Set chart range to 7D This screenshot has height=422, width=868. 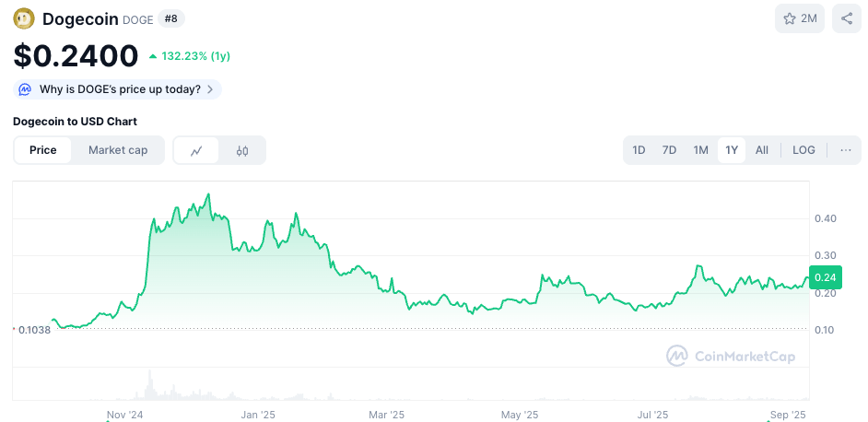point(669,150)
